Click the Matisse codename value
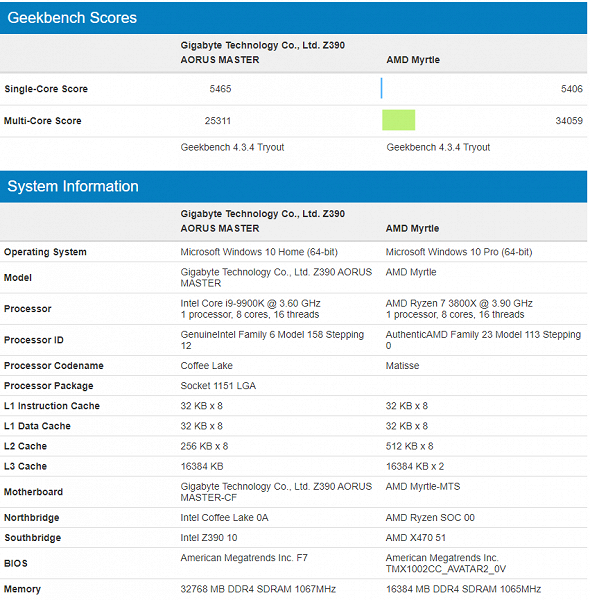This screenshot has height=600, width=590. pos(402,365)
